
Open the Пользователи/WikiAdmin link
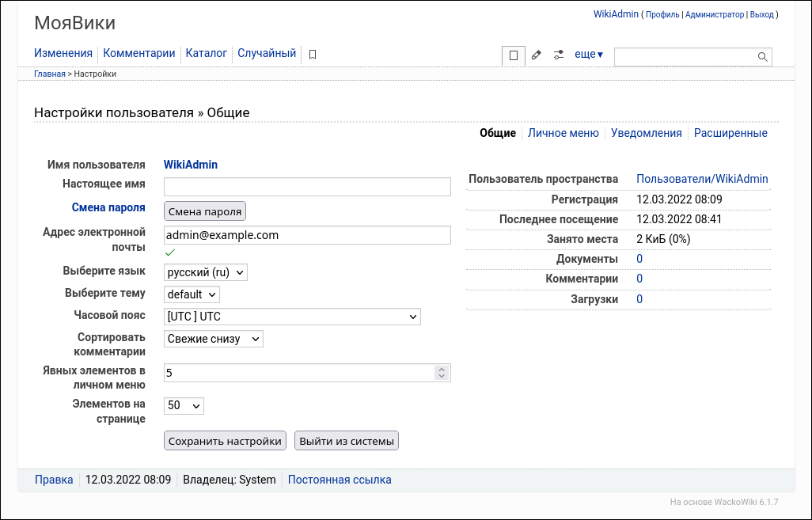click(x=701, y=179)
